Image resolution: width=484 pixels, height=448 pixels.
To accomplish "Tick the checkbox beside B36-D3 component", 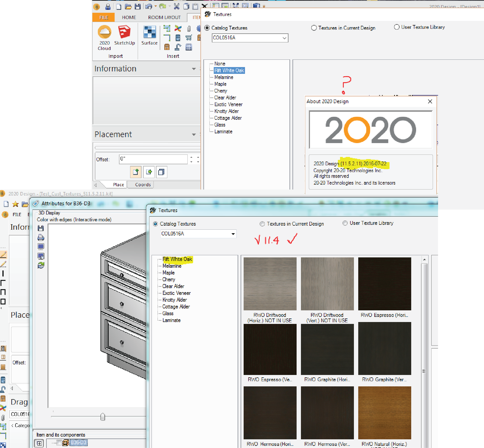I will [x=59, y=443].
